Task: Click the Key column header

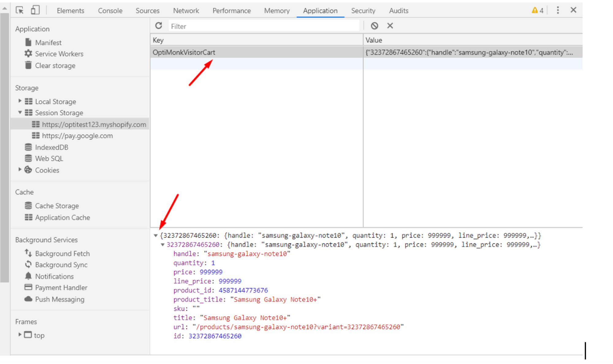Action: (257, 40)
